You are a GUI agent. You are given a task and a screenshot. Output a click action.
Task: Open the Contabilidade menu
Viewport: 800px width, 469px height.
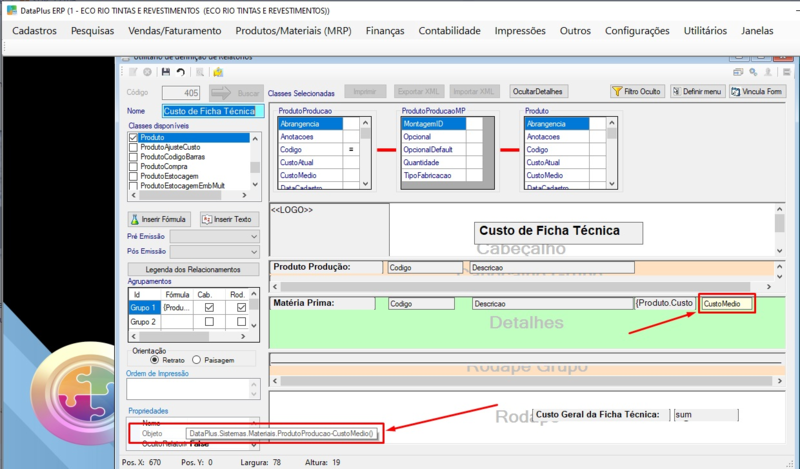[449, 31]
